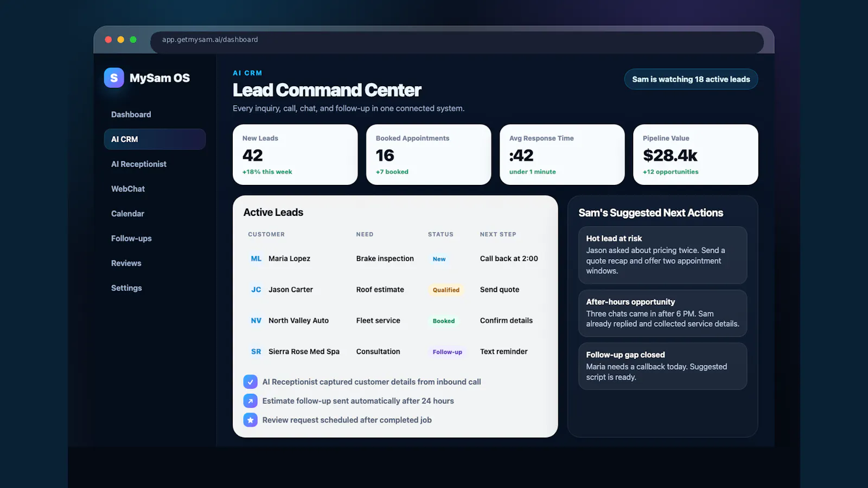Select the customer name 'Jason Carter'
This screenshot has width=868, height=488.
(291, 290)
